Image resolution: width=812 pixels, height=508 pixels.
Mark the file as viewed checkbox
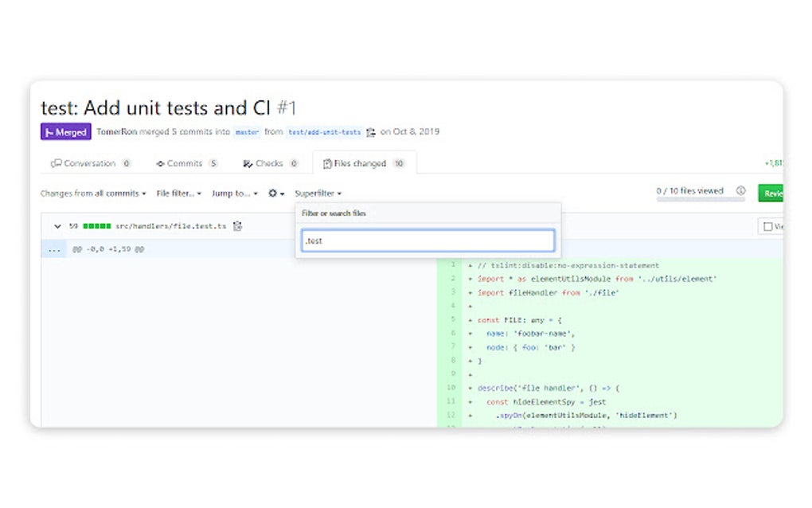(x=768, y=227)
